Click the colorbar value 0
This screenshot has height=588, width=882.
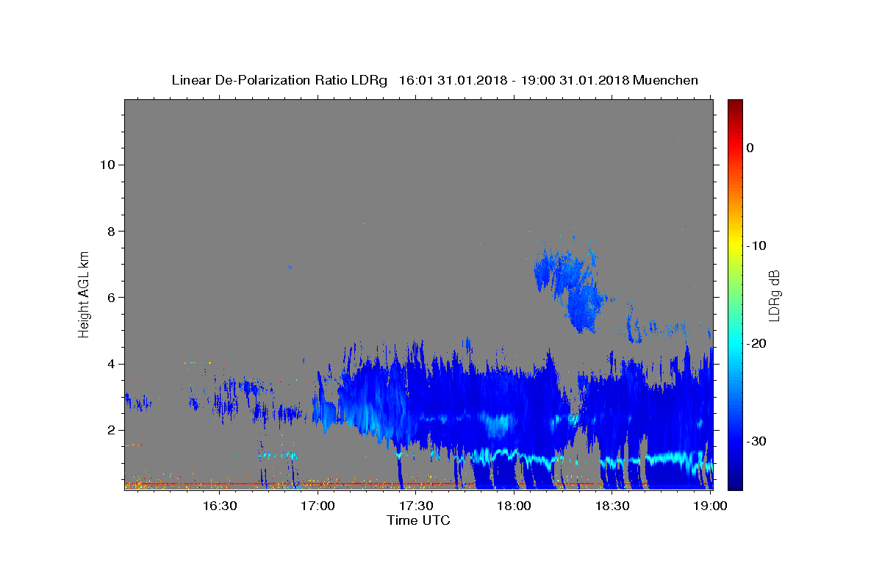point(750,148)
